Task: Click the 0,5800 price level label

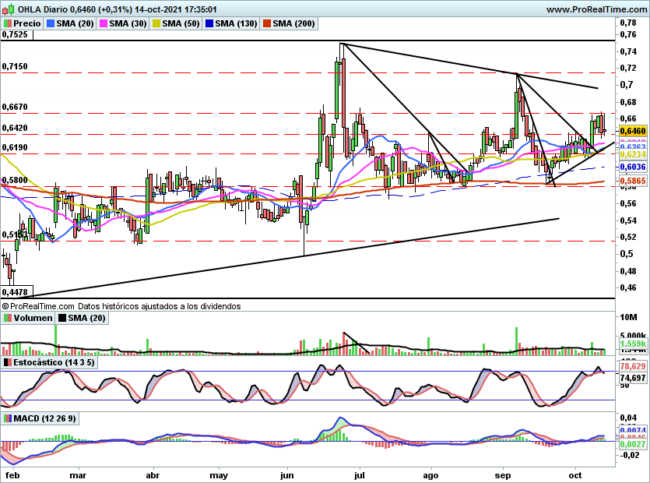Action: (15, 180)
